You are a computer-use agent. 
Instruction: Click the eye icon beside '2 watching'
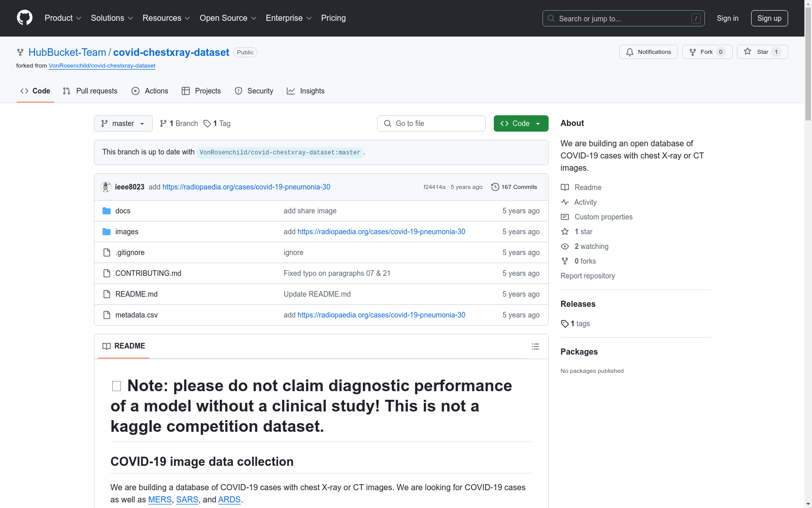tap(565, 246)
